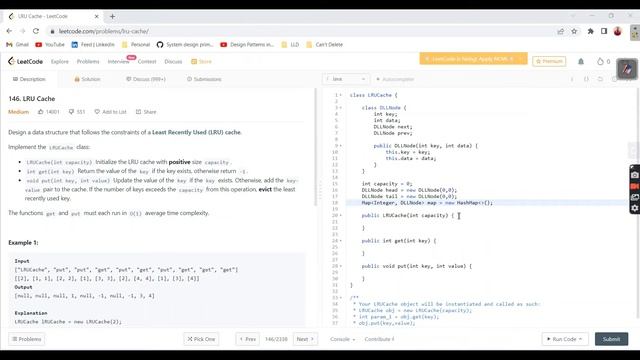Click the gear settings icon in recorder sidebar
This screenshot has height=360, width=640.
pyautogui.click(x=635, y=208)
